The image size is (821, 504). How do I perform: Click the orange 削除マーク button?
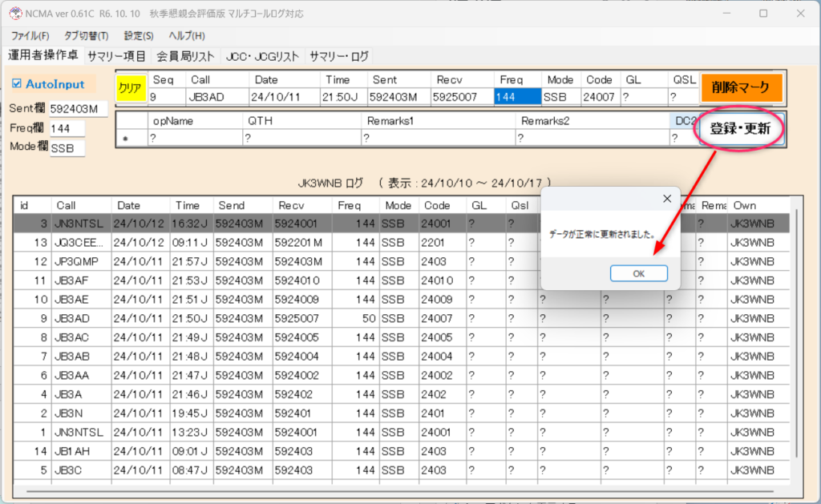[x=741, y=87]
